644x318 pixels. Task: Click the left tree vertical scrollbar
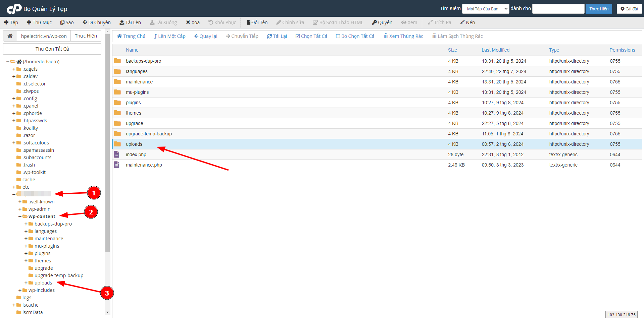pyautogui.click(x=107, y=142)
